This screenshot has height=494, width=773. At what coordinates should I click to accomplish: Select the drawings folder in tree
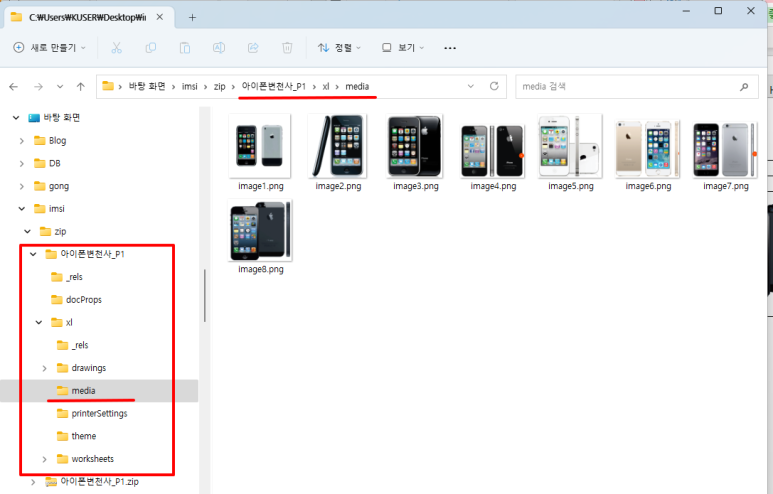point(81,368)
